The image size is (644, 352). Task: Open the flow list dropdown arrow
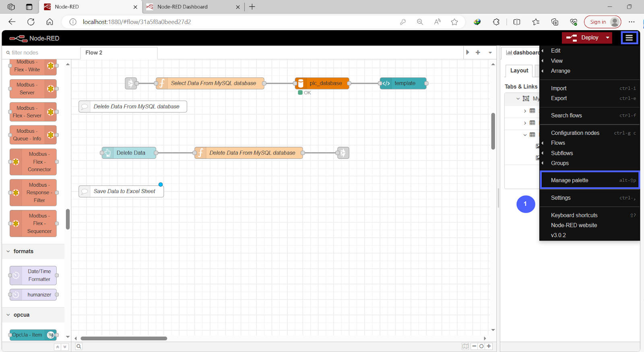(x=490, y=52)
